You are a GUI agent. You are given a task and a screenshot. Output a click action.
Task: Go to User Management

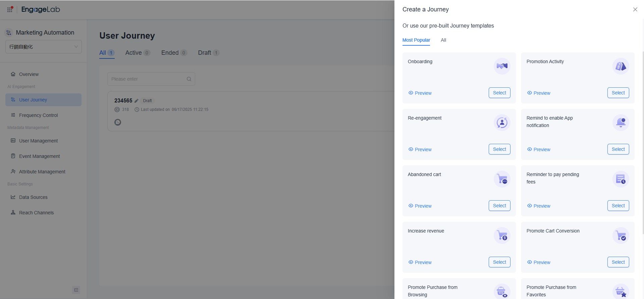point(43,141)
